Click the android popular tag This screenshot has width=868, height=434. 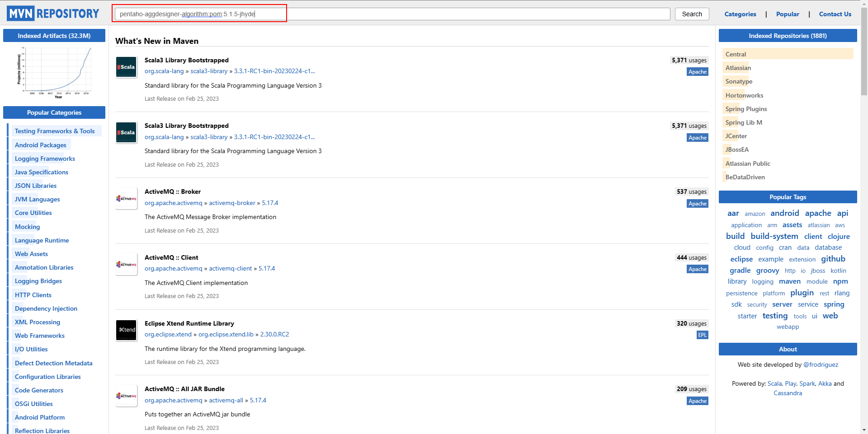(x=784, y=213)
